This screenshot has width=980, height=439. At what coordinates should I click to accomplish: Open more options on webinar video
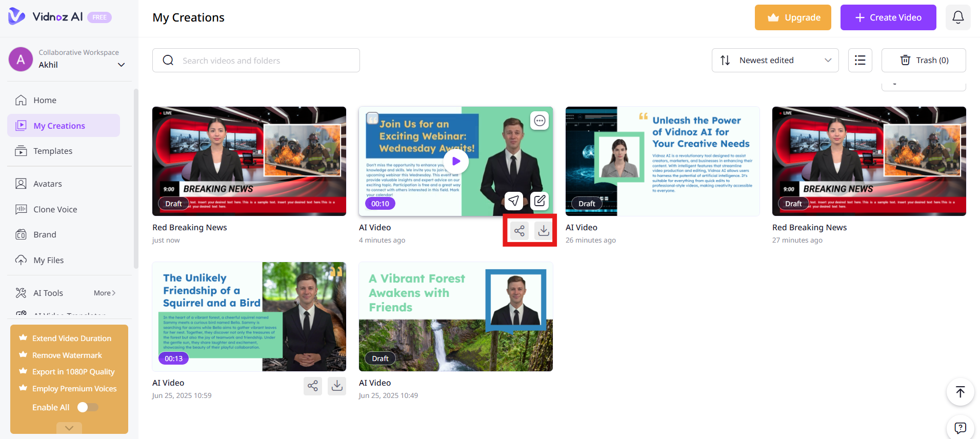pos(539,121)
